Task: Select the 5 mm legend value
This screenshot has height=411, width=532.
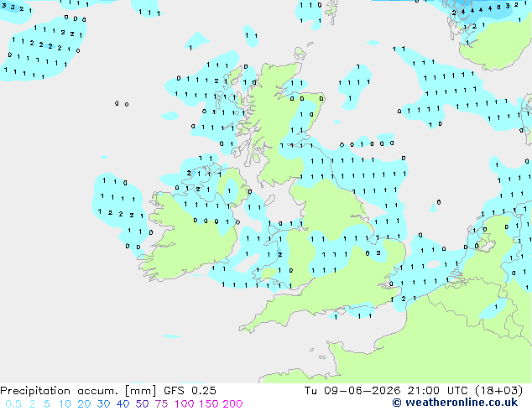Action: [47, 404]
